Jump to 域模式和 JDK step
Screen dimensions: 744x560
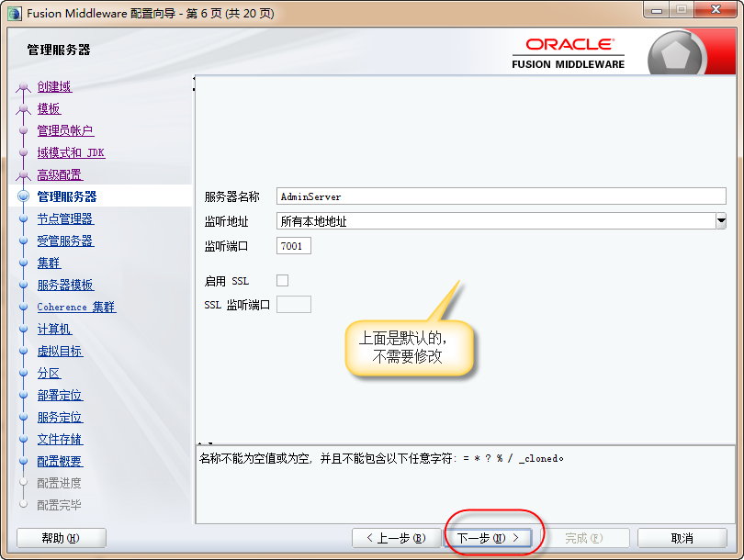pyautogui.click(x=71, y=152)
